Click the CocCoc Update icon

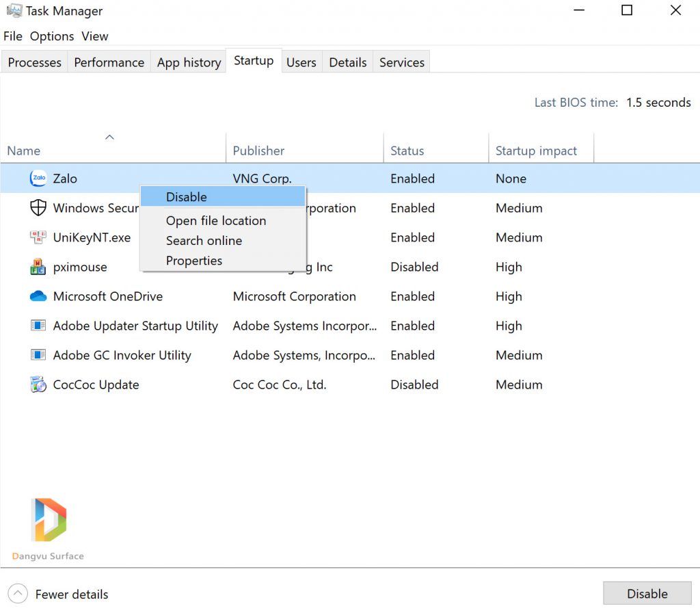click(x=38, y=384)
